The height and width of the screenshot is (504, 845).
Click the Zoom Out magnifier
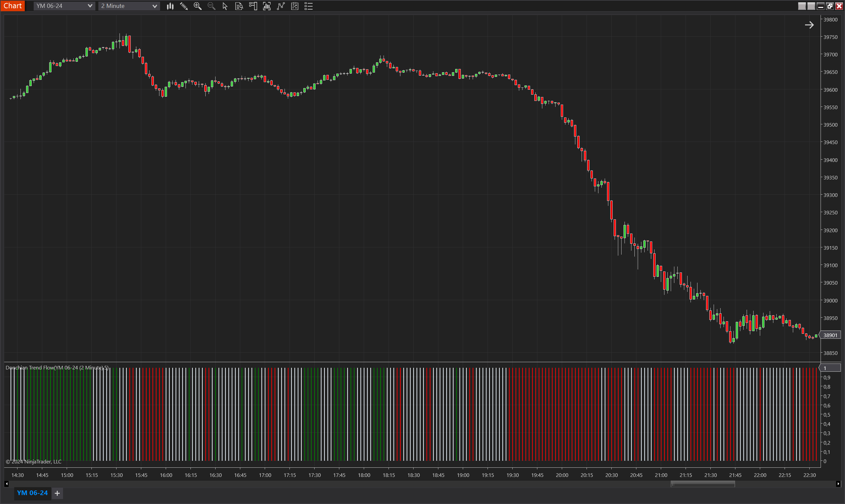tap(211, 6)
